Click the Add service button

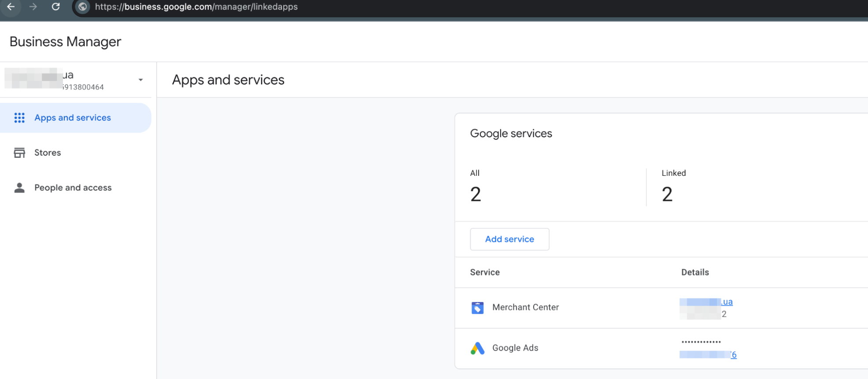click(509, 239)
